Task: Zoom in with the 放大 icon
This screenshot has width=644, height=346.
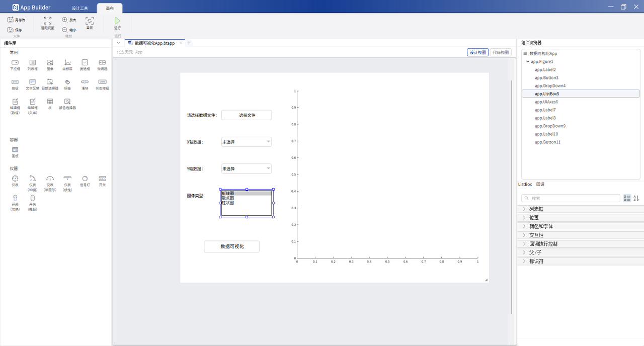Action: click(64, 20)
